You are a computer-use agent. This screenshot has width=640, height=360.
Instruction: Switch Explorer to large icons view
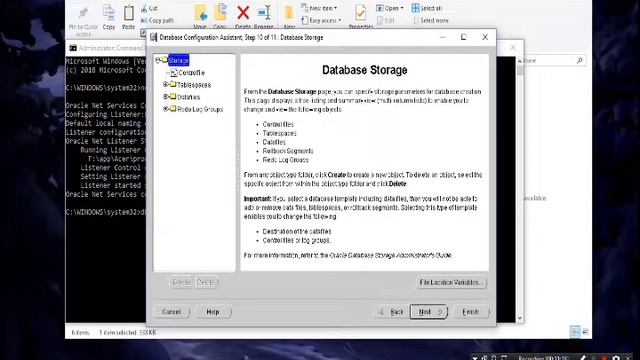point(585,332)
